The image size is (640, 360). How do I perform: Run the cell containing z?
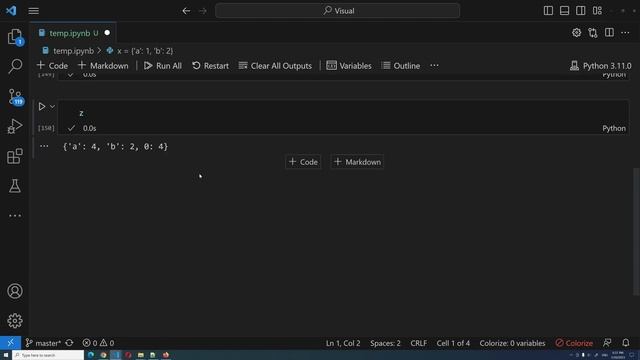[42, 107]
